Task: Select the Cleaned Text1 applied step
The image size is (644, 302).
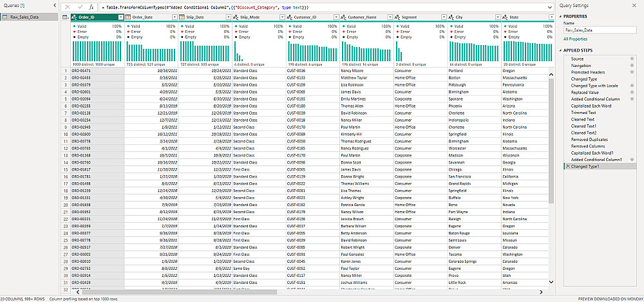Action: click(585, 126)
